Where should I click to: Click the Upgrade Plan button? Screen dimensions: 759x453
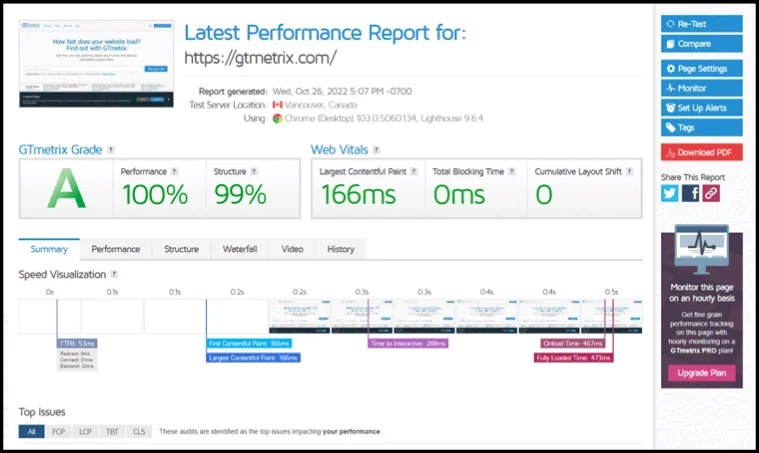[701, 373]
